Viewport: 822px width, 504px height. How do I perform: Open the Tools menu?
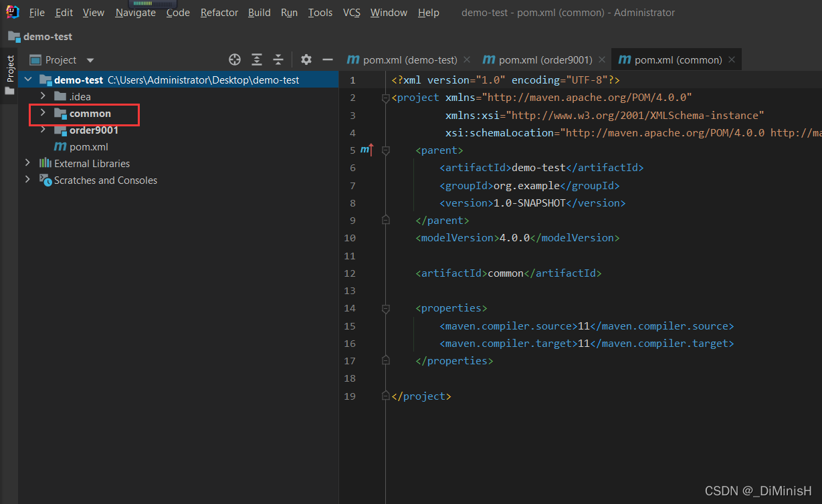(x=320, y=13)
